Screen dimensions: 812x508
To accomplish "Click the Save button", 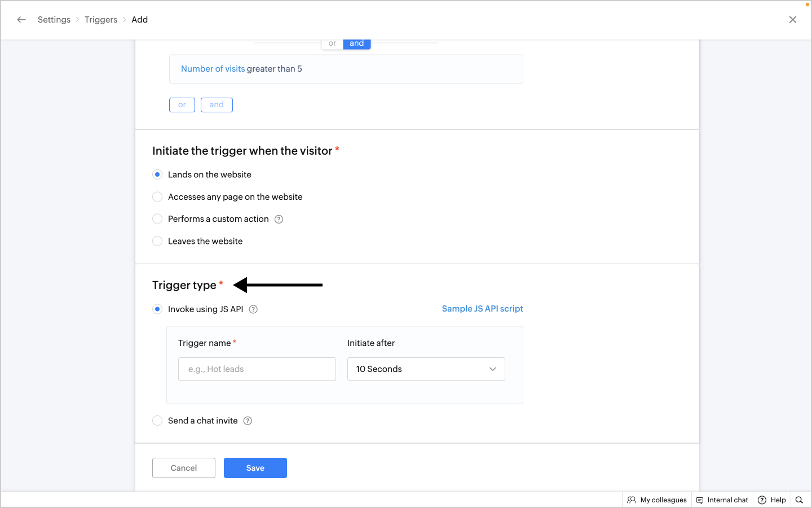I will (255, 468).
